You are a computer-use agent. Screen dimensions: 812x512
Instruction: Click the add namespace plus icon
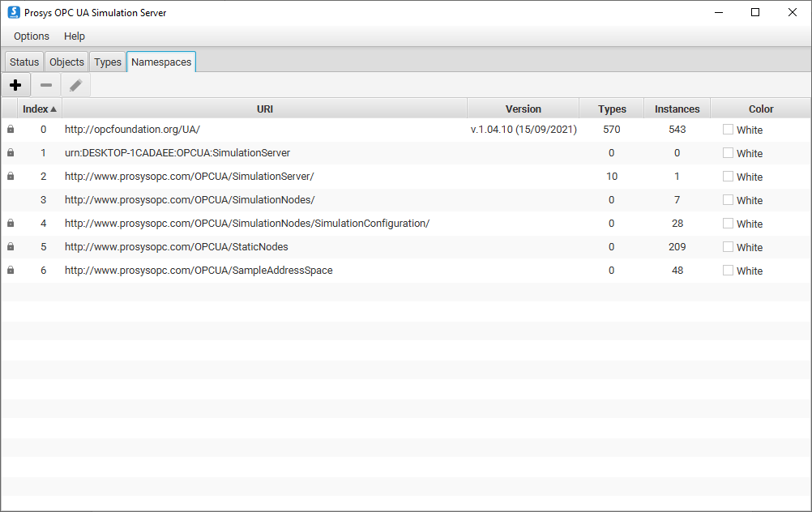[15, 85]
